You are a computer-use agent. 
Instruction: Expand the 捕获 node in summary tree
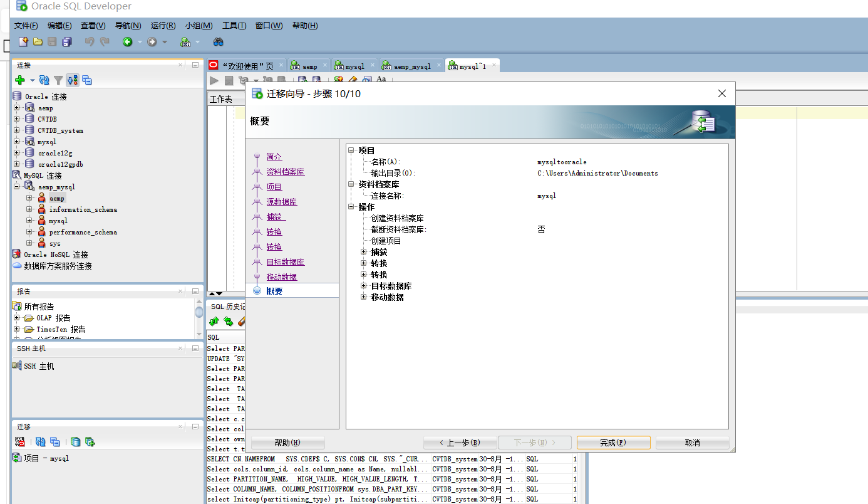click(363, 252)
